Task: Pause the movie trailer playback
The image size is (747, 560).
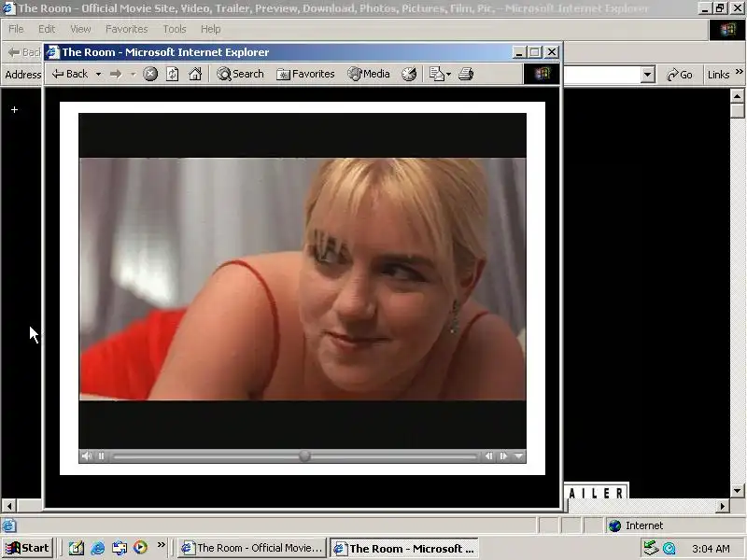Action: (x=101, y=456)
